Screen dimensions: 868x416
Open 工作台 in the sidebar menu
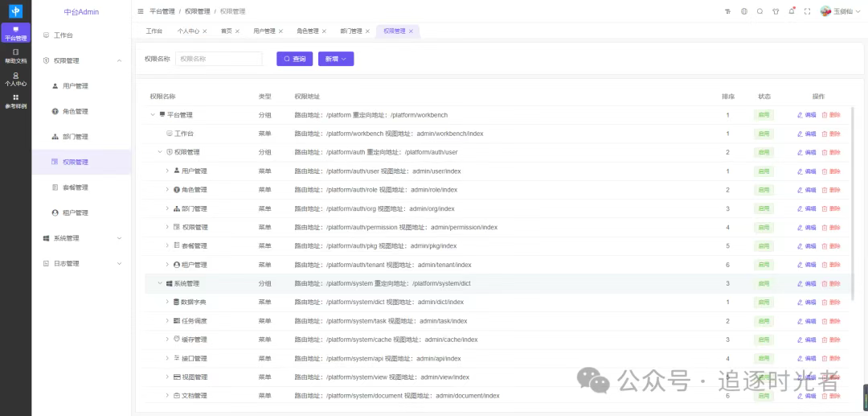click(81, 35)
